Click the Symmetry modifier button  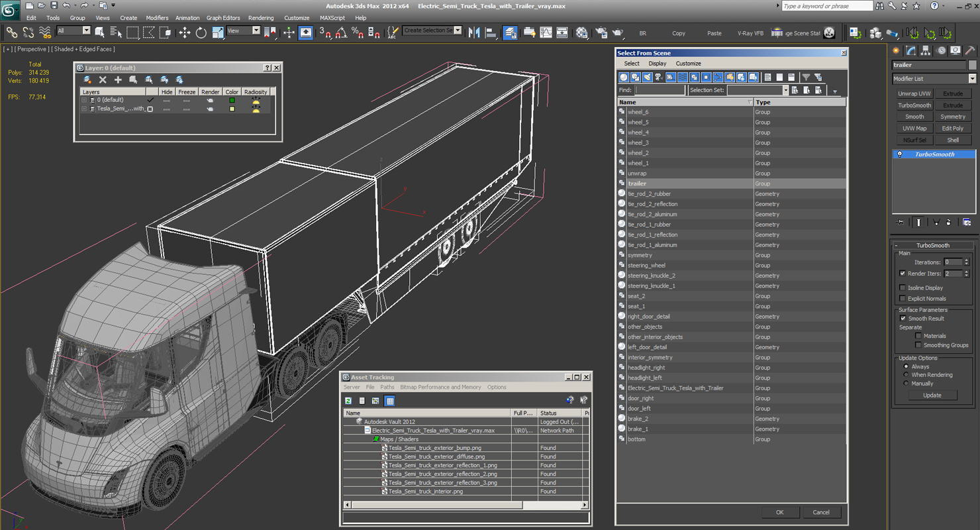(953, 117)
